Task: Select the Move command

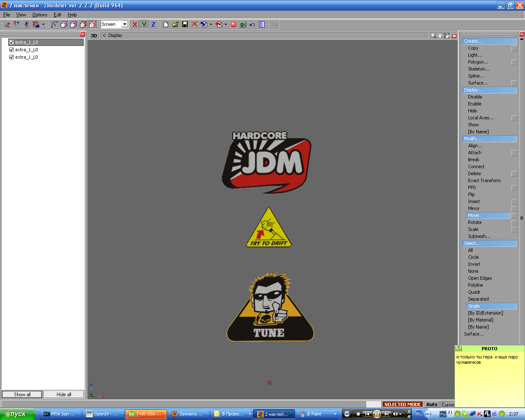Action: (488, 216)
